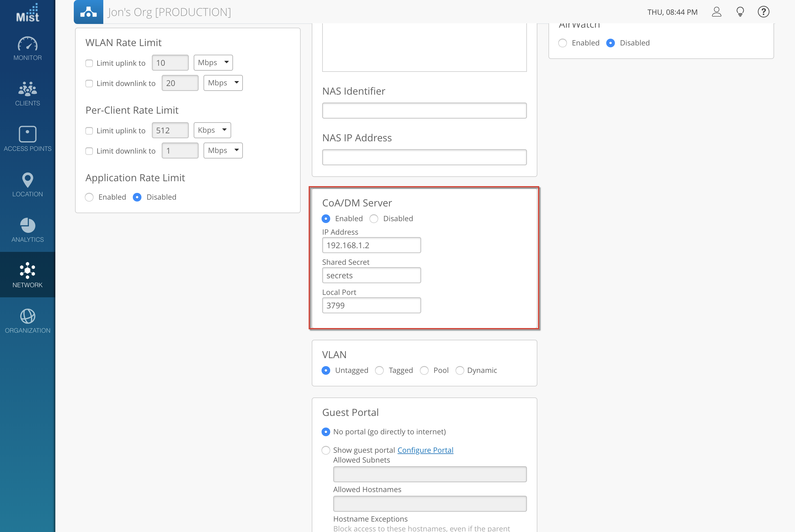
Task: Click the user account profile icon
Action: coord(716,12)
